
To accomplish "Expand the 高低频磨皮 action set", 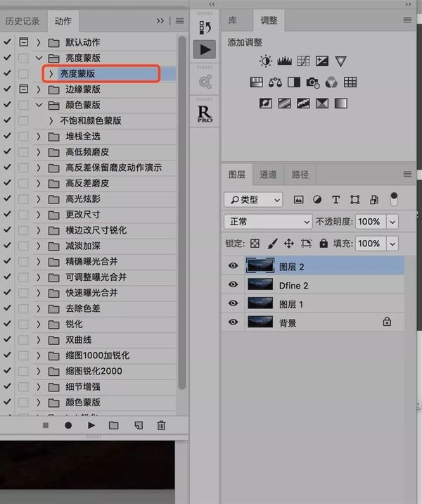I will (39, 152).
